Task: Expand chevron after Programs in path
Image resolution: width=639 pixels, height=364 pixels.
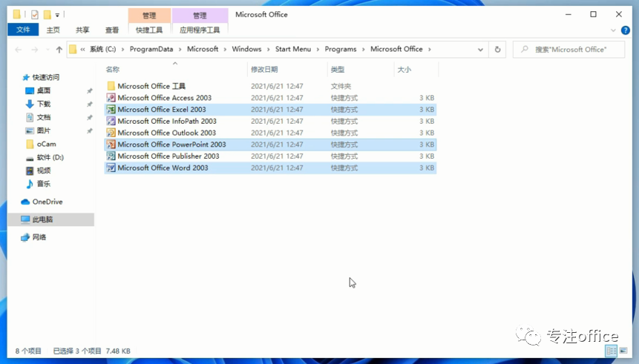Action: coord(363,49)
